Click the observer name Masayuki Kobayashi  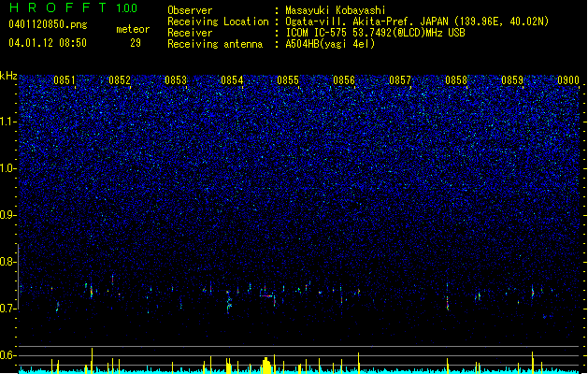[x=336, y=10]
